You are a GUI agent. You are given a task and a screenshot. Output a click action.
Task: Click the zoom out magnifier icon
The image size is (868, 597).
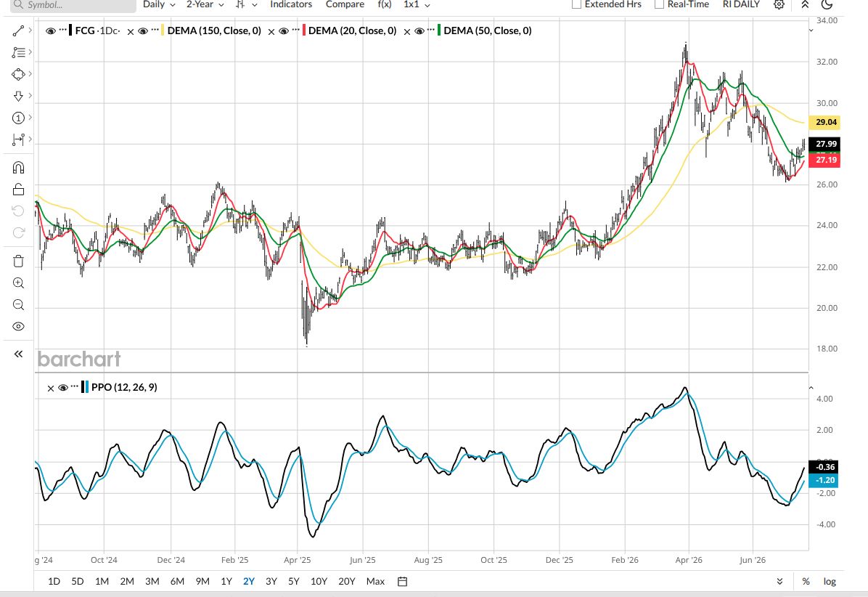18,304
